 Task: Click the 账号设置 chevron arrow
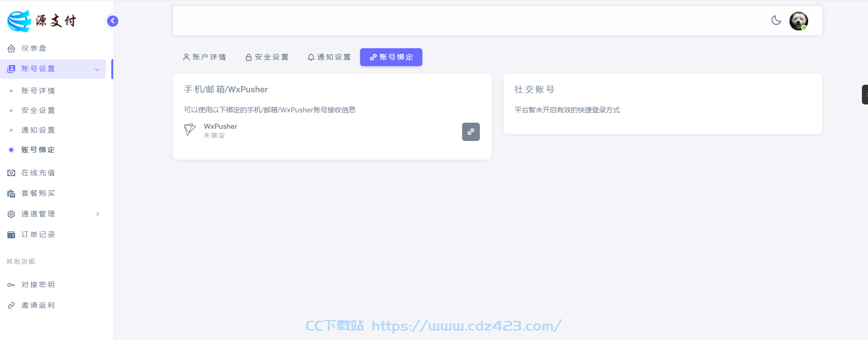click(x=97, y=69)
